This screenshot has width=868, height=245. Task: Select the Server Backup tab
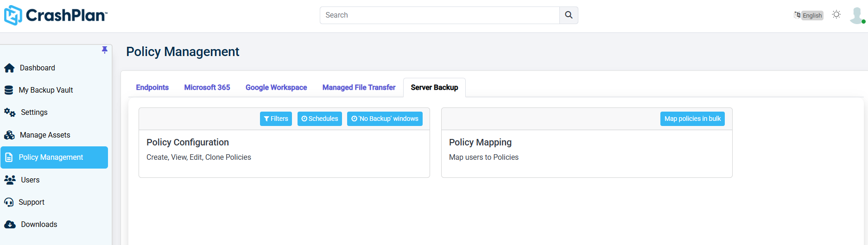[434, 88]
